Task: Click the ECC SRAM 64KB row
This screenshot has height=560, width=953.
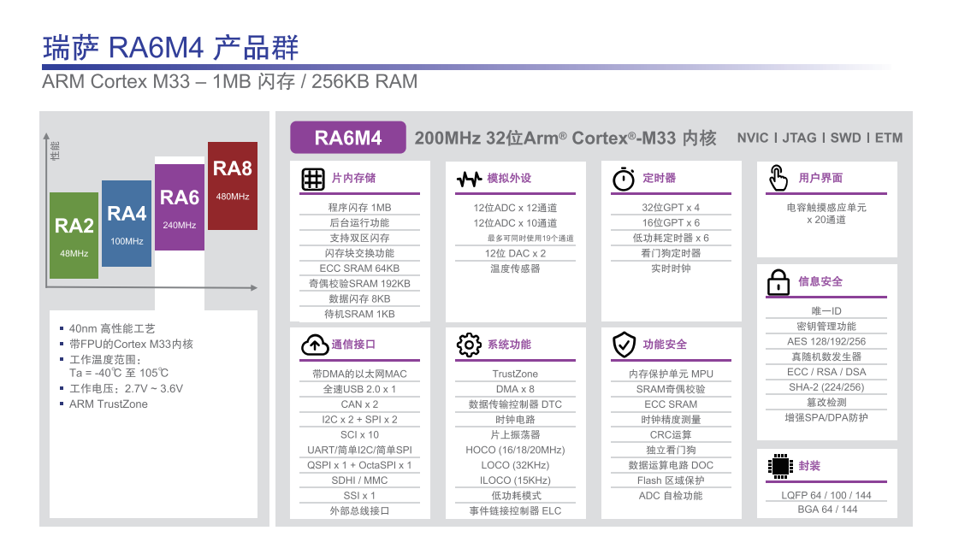Action: pos(360,268)
